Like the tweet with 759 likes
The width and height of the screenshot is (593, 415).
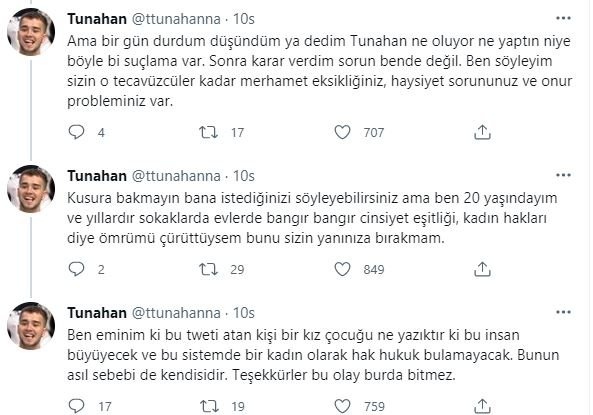pyautogui.click(x=342, y=406)
